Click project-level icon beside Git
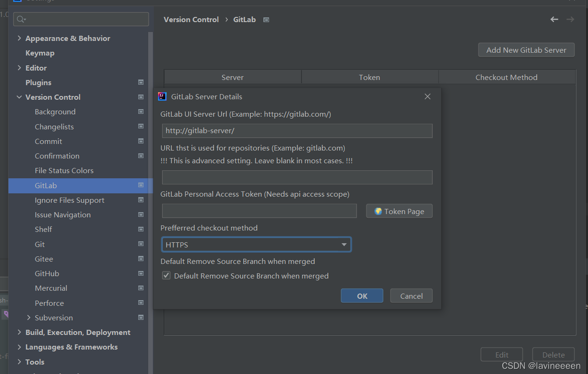This screenshot has height=374, width=588. [141, 244]
